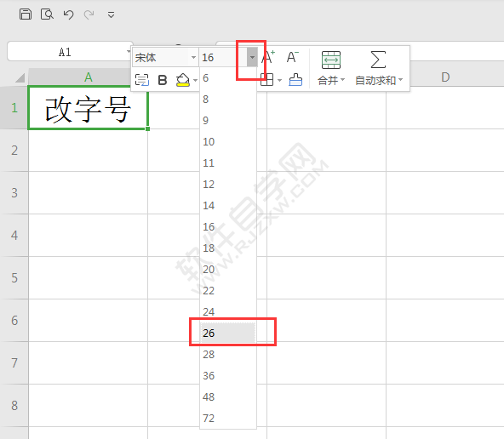The height and width of the screenshot is (439, 504).
Task: Set font size to 36
Action: pyautogui.click(x=228, y=376)
